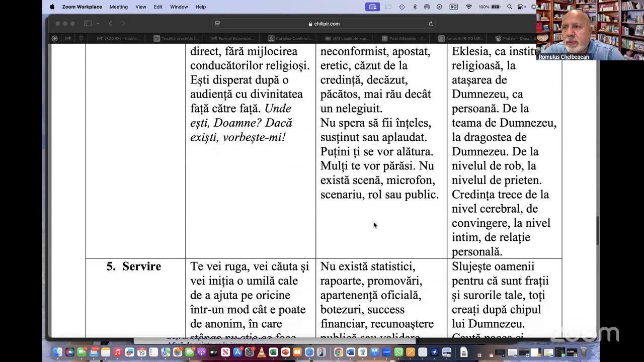Select the participant video thumbnail of Romulus Chelbegean

click(590, 30)
